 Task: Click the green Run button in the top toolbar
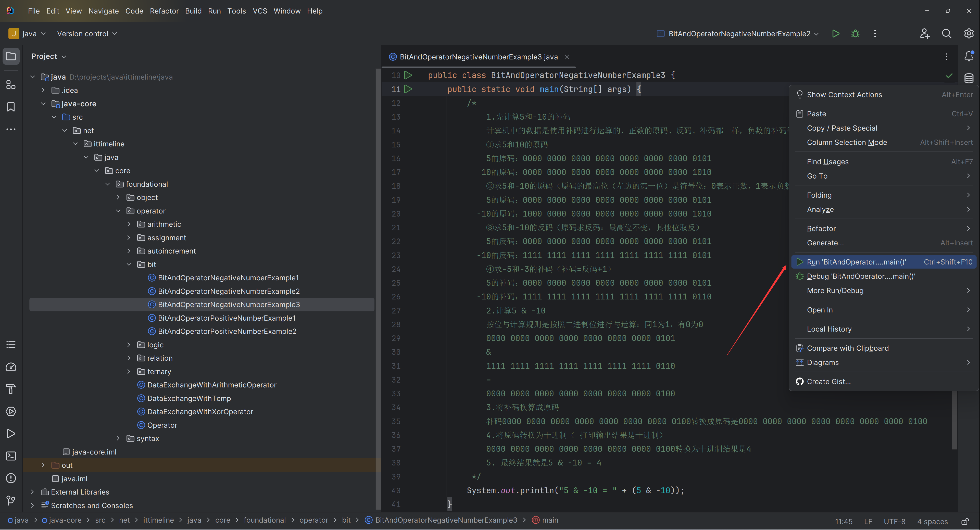(835, 33)
